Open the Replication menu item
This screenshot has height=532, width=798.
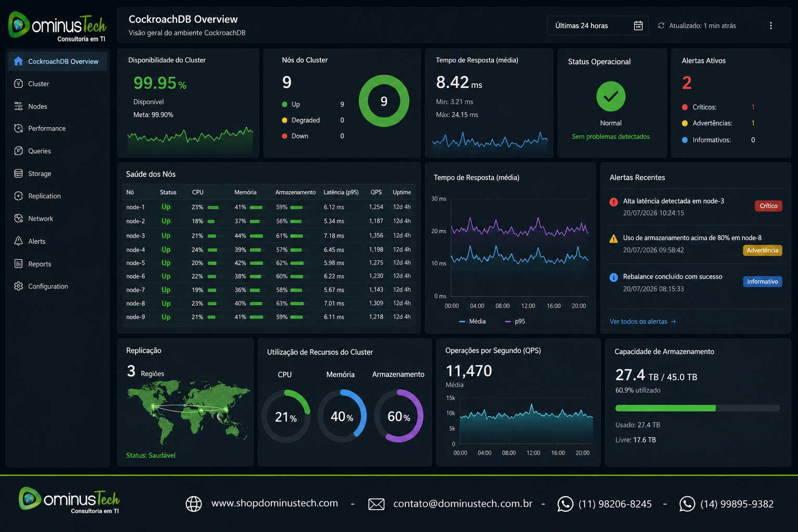pos(44,196)
